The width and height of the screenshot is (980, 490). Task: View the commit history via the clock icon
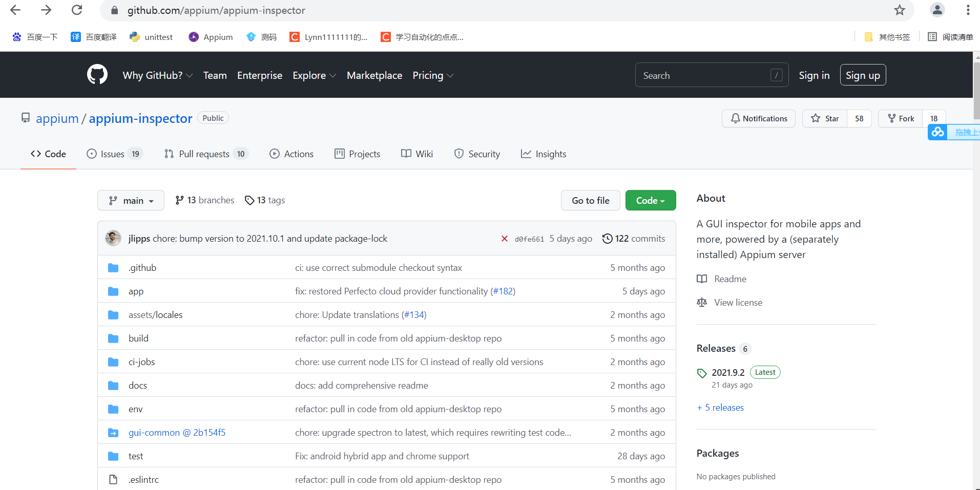tap(608, 239)
